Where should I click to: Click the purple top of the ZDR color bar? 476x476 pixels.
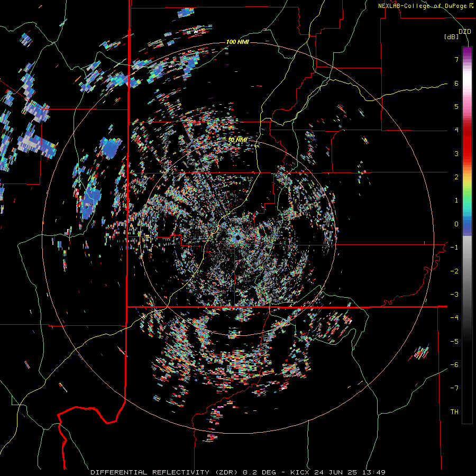tap(467, 52)
